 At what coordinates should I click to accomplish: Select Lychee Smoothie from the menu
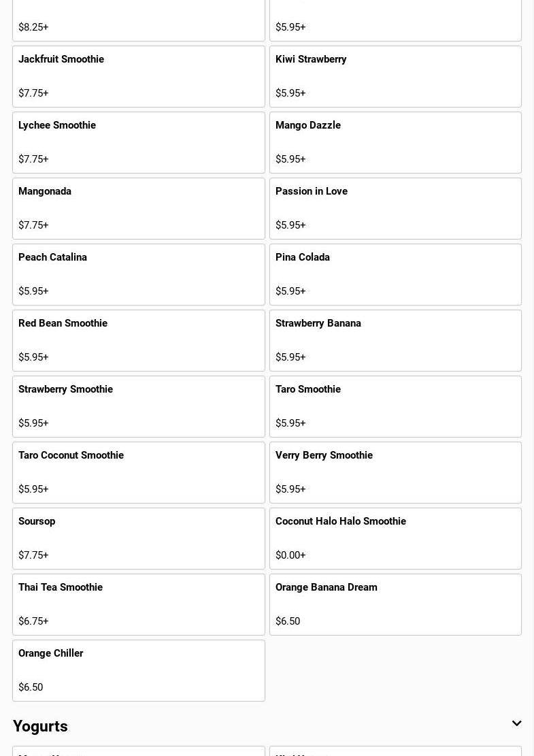coord(138,142)
